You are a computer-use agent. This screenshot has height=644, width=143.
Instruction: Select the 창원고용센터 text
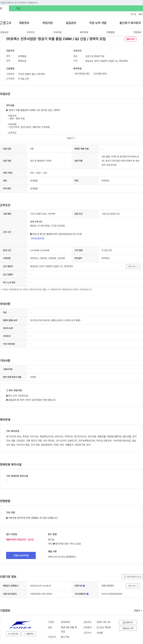tap(108, 586)
